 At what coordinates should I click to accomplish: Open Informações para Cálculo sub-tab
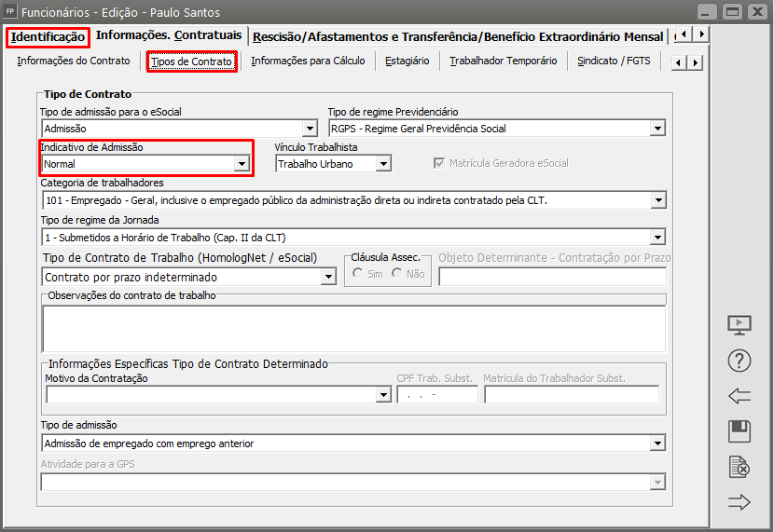pos(308,61)
